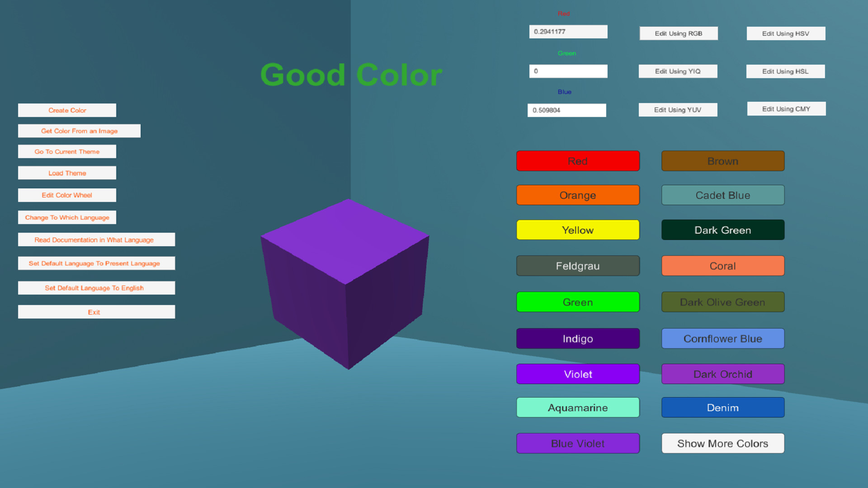Select Cornflower Blue color button

tap(722, 338)
